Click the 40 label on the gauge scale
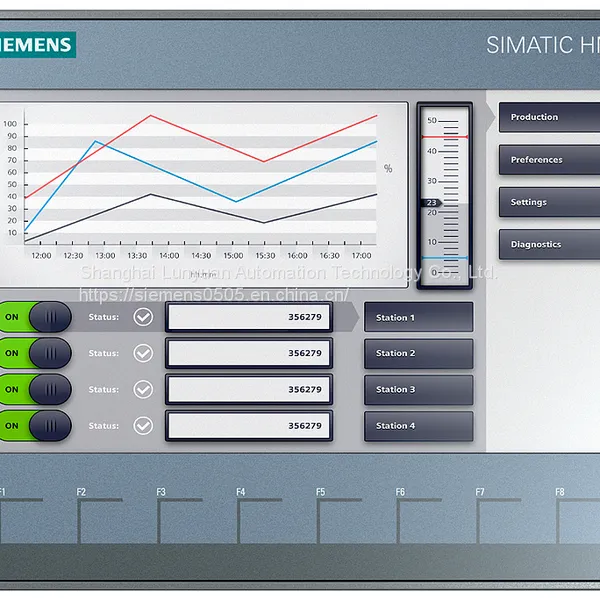600x600 pixels. (432, 151)
